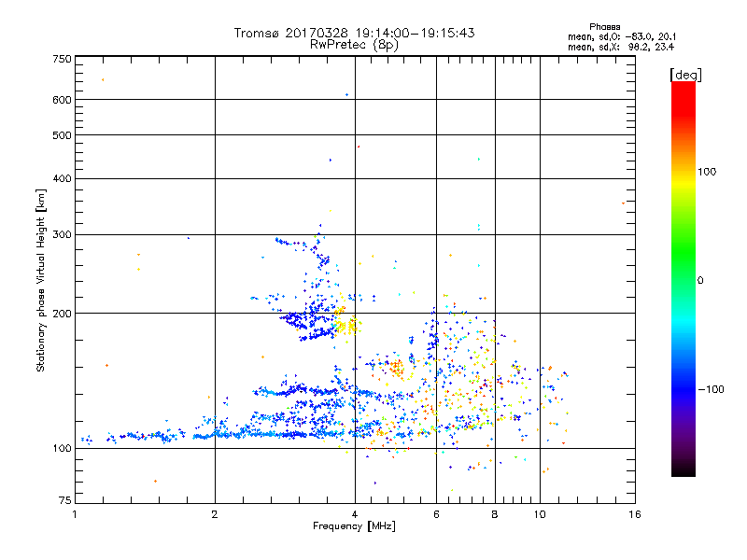Click the '100' colorbar tick label

click(707, 172)
